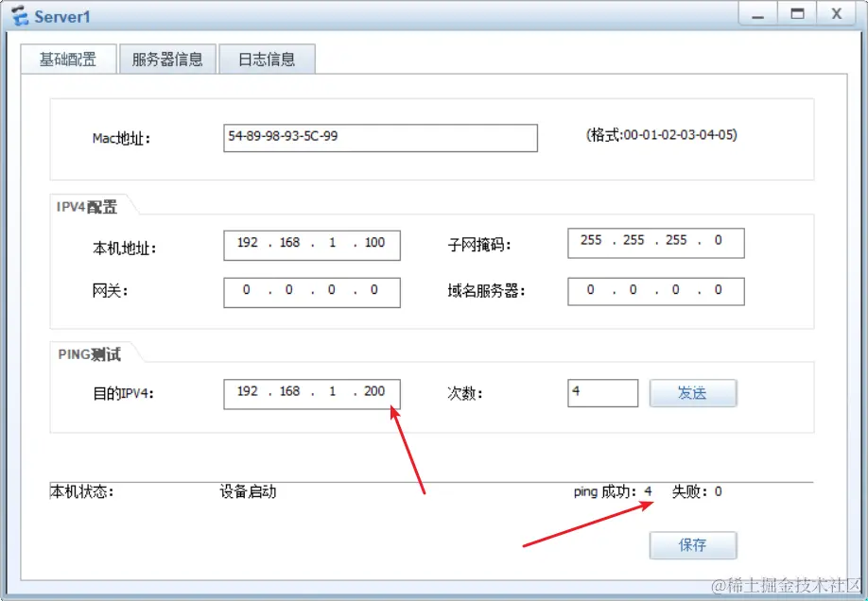The height and width of the screenshot is (601, 868).
Task: Click the 本机地址 label
Action: point(125,249)
